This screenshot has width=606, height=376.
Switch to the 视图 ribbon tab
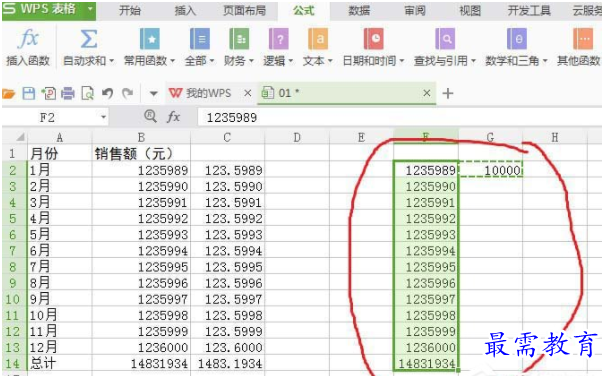(470, 10)
